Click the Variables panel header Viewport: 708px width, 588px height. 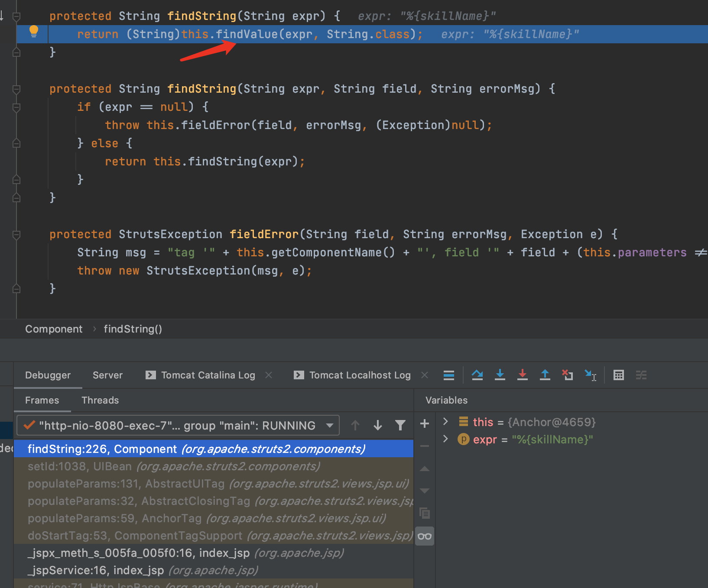(x=446, y=400)
